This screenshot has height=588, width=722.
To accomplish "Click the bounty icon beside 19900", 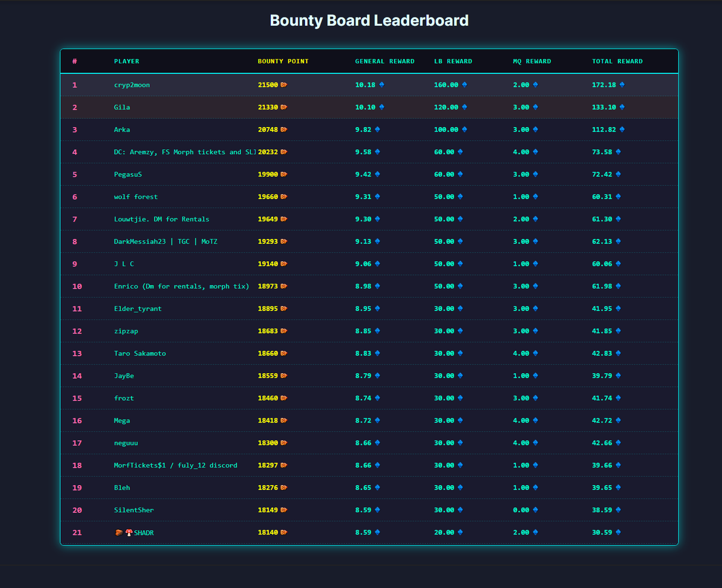I will (284, 175).
